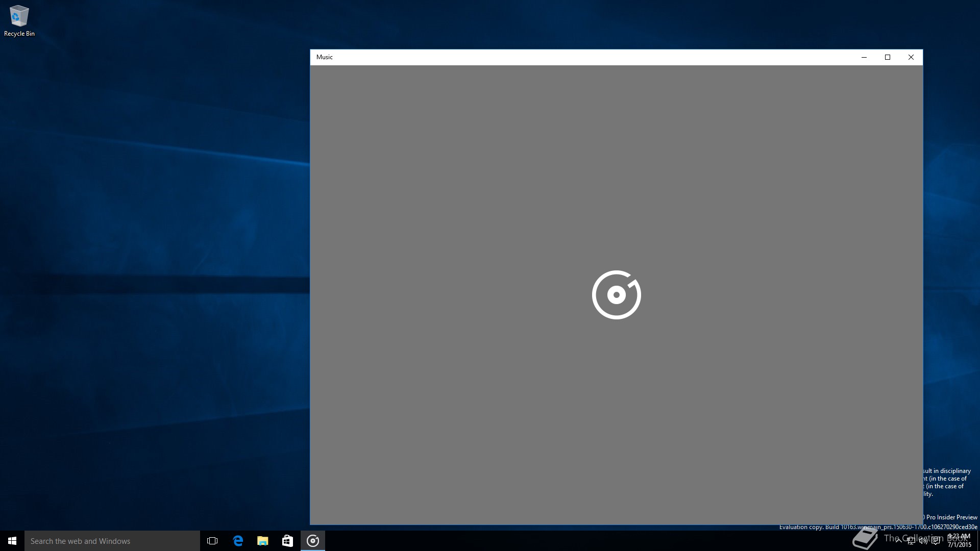Maximize the Music window
The height and width of the screenshot is (551, 980).
point(888,57)
